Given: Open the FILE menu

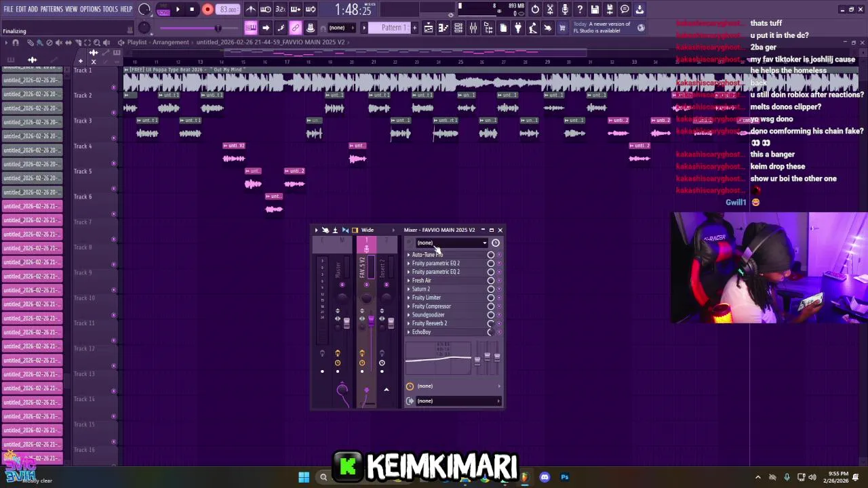Looking at the screenshot, I should [x=9, y=9].
